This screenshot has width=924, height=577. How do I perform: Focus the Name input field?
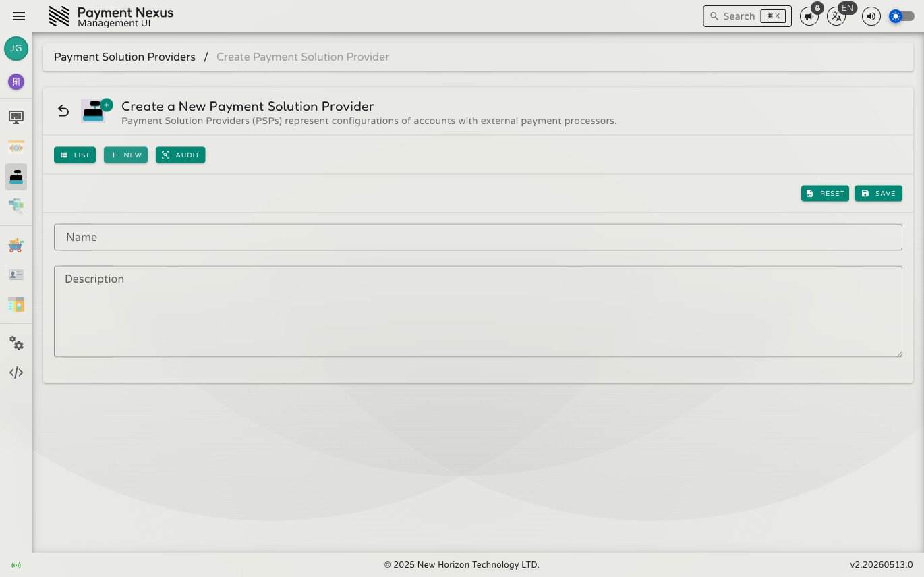pyautogui.click(x=478, y=238)
